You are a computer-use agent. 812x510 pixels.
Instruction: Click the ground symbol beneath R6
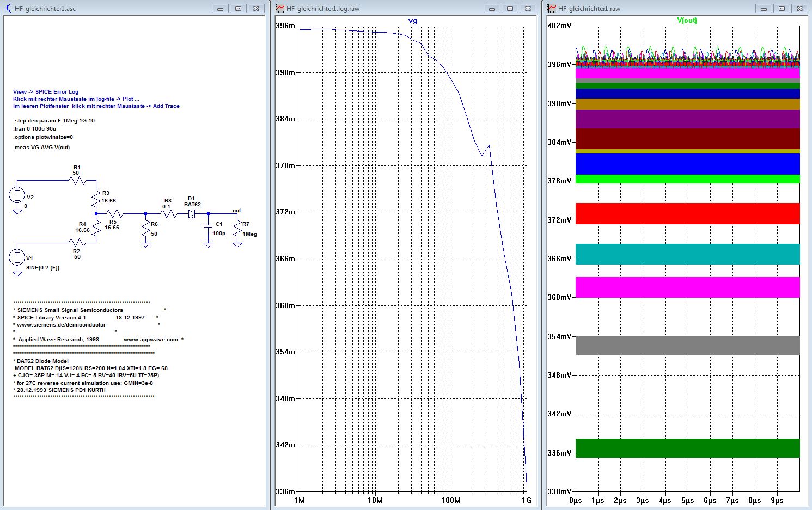point(145,245)
